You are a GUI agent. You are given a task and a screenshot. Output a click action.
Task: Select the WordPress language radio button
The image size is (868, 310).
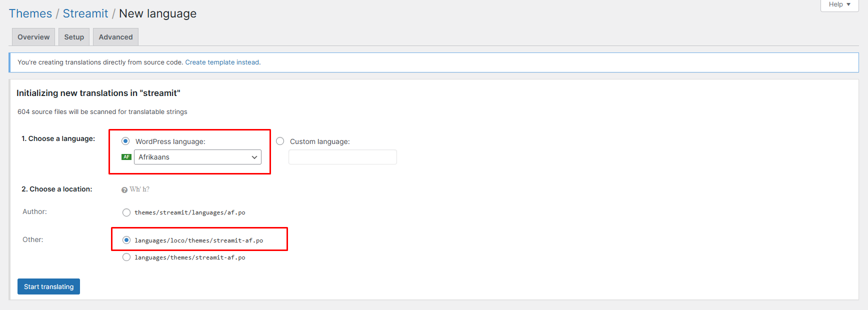[125, 141]
